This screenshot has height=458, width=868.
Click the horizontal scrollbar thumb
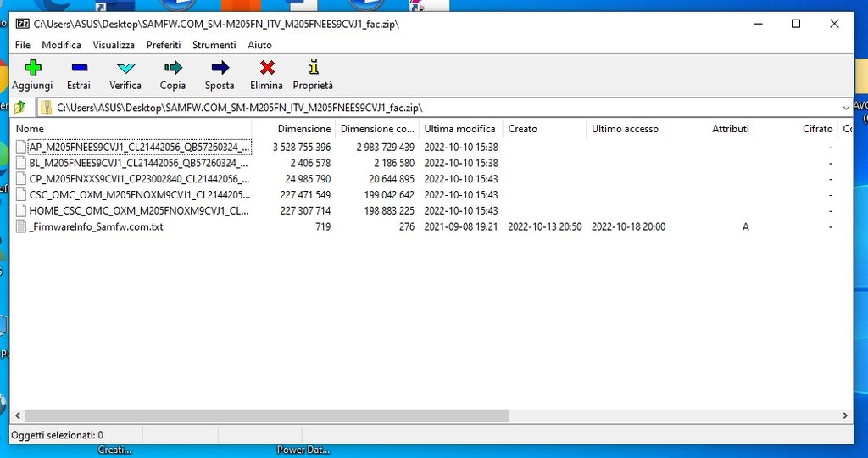pyautogui.click(x=267, y=416)
